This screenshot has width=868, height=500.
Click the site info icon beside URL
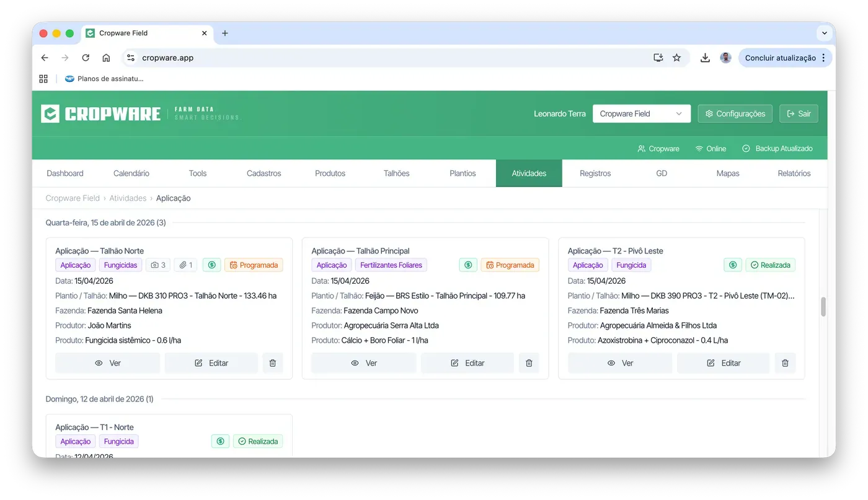click(130, 58)
